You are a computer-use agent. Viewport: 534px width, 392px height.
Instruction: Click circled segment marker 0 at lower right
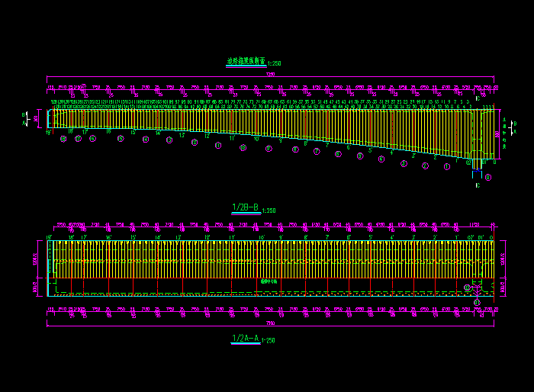tap(488, 177)
